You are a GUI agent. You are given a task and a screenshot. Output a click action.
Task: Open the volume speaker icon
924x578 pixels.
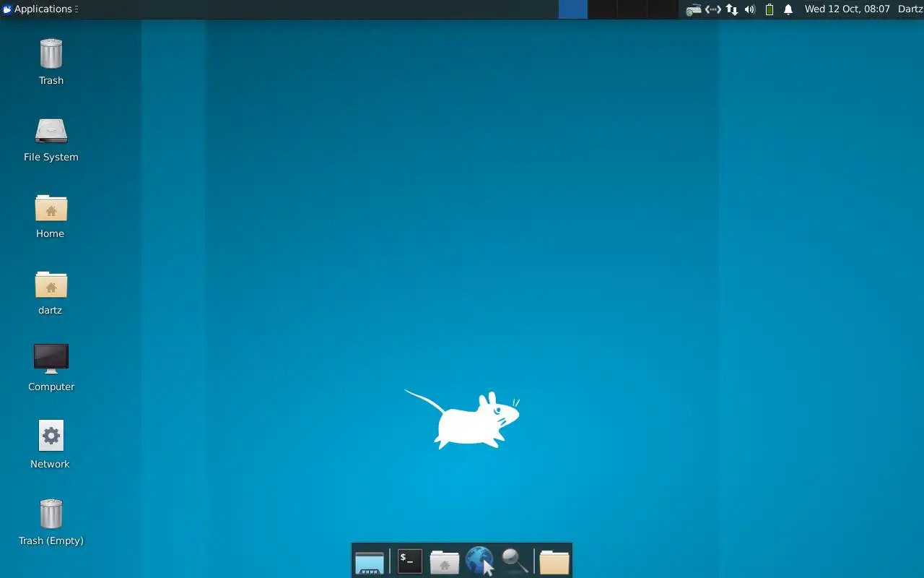pyautogui.click(x=750, y=9)
